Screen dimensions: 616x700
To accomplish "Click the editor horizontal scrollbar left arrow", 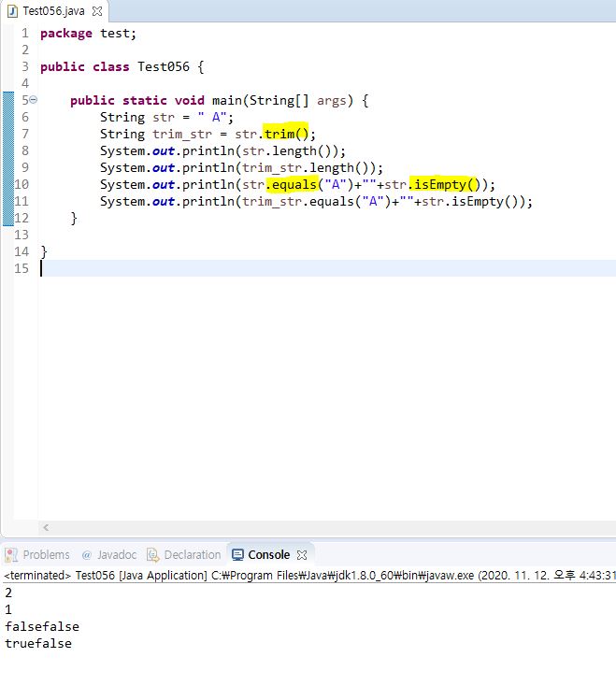I will point(46,527).
